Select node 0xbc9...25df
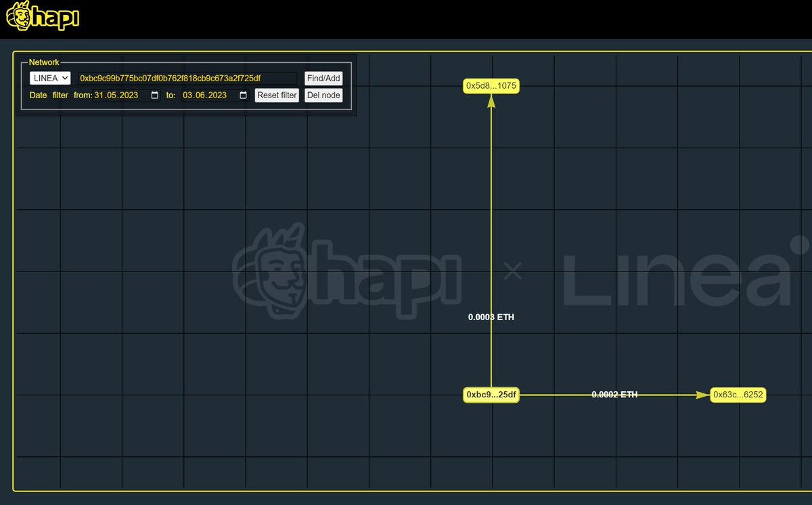 pos(491,395)
